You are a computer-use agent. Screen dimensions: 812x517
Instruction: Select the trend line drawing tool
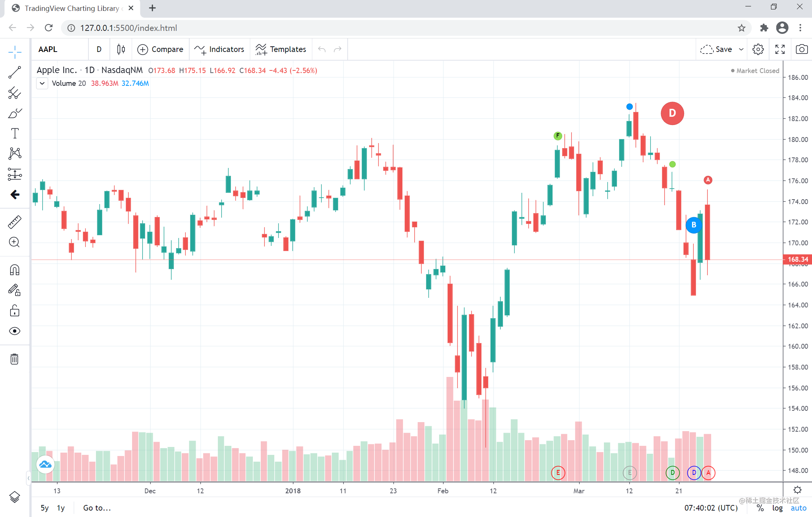click(15, 72)
